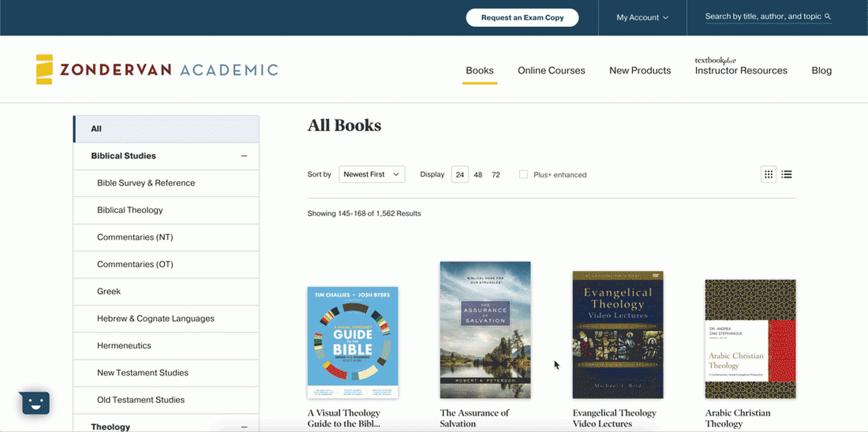Display 24 results per page
This screenshot has height=432, width=868.
pos(460,174)
